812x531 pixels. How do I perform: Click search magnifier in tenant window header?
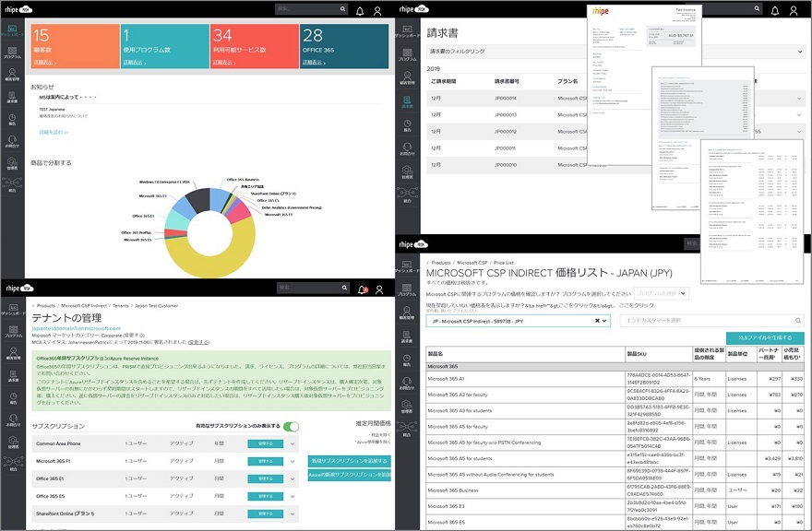click(344, 288)
